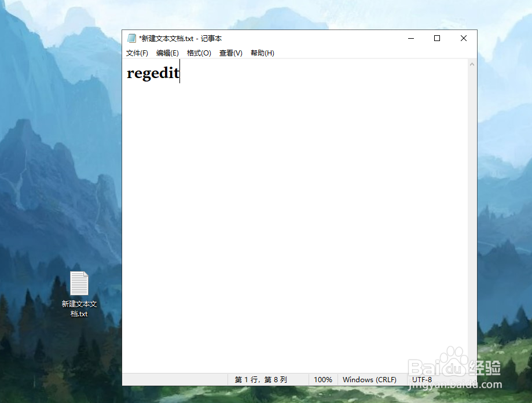Viewport: 532px width, 403px height.
Task: Click the scrollbar up arrow
Action: 472,65
